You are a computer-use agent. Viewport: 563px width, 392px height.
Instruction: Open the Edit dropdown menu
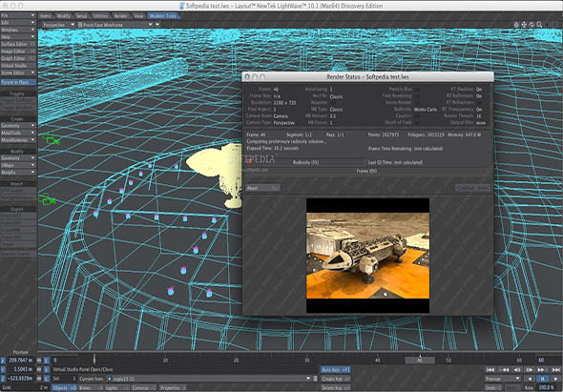pyautogui.click(x=18, y=23)
